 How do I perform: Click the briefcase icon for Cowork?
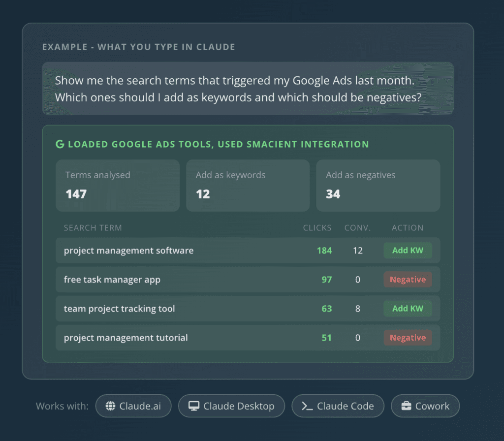406,406
